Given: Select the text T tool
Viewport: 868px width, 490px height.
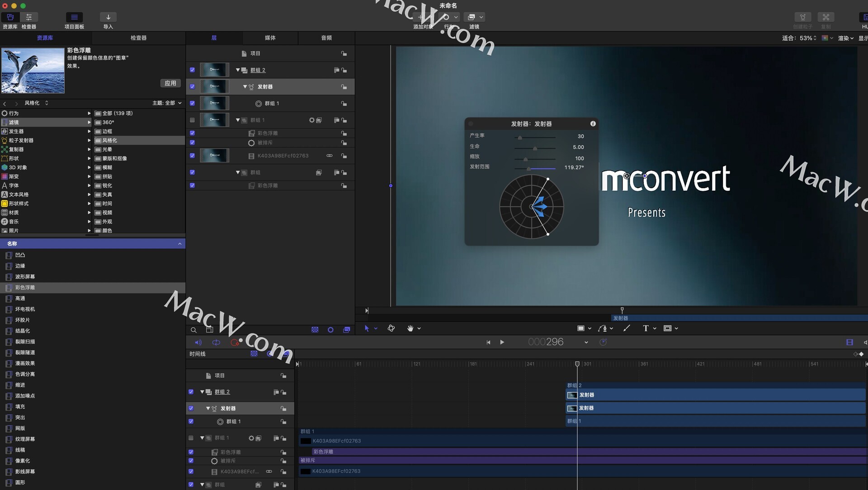Looking at the screenshot, I should [646, 329].
